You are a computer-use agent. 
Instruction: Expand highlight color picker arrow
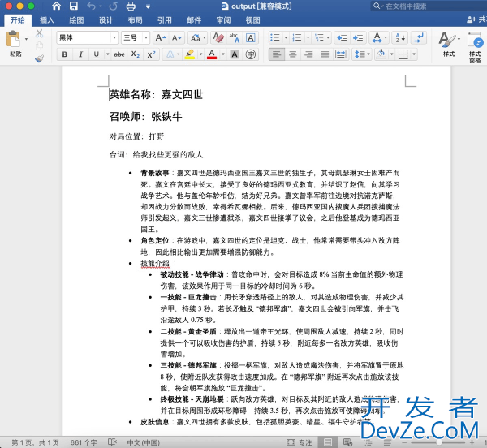coord(201,54)
